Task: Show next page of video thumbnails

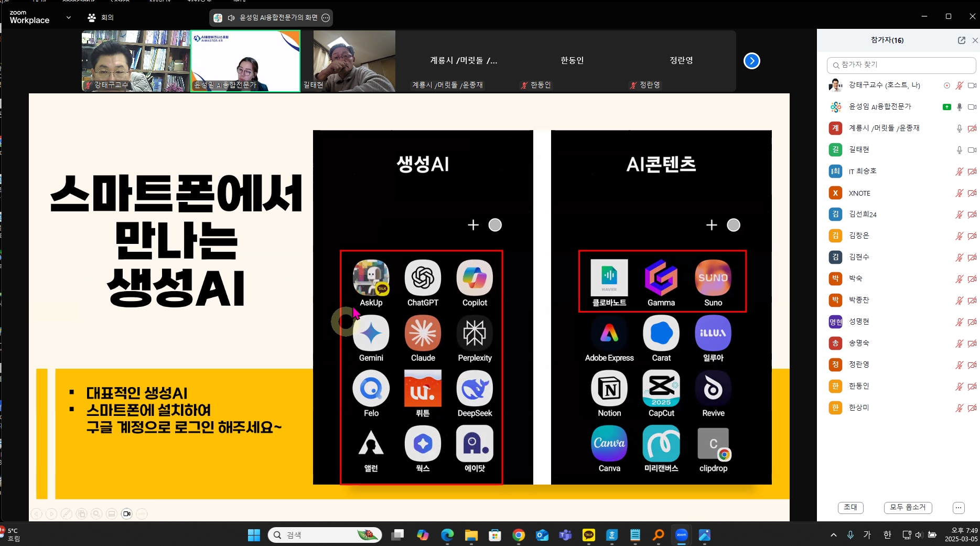Action: point(752,61)
